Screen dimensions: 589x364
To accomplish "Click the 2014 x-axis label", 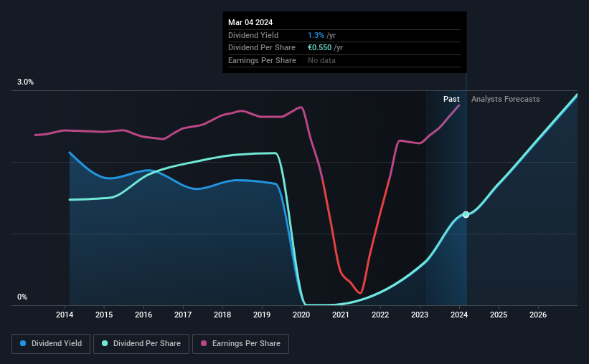I will (x=65, y=315).
